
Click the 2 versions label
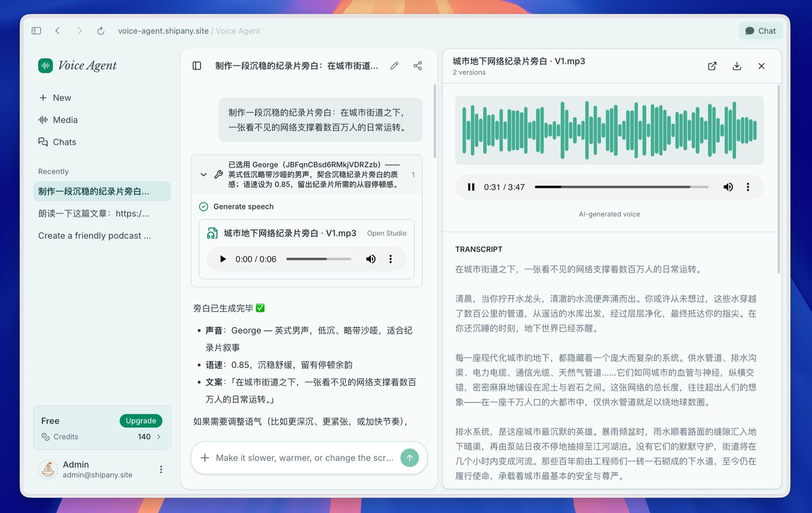tap(469, 72)
